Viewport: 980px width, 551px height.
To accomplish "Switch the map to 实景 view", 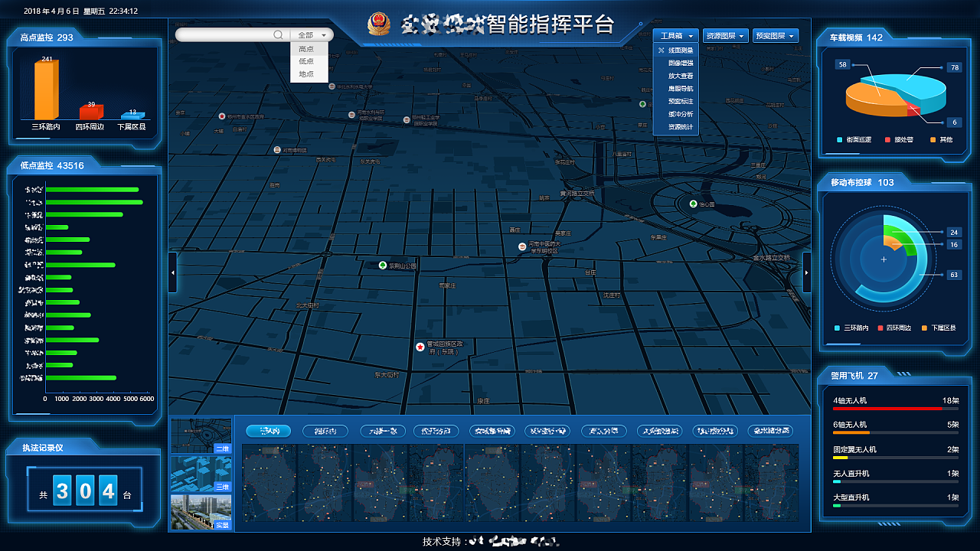I will pos(201,513).
